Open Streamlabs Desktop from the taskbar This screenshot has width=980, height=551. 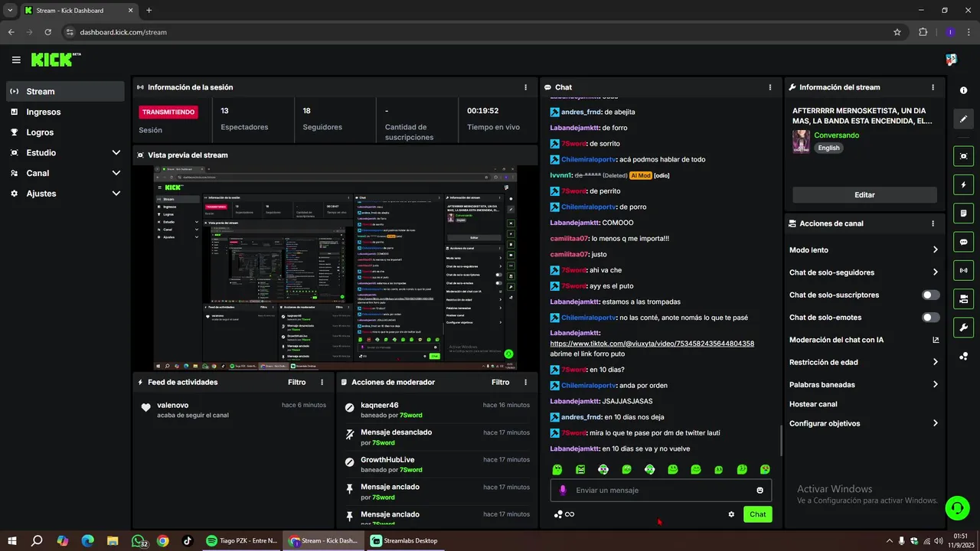[x=404, y=540]
